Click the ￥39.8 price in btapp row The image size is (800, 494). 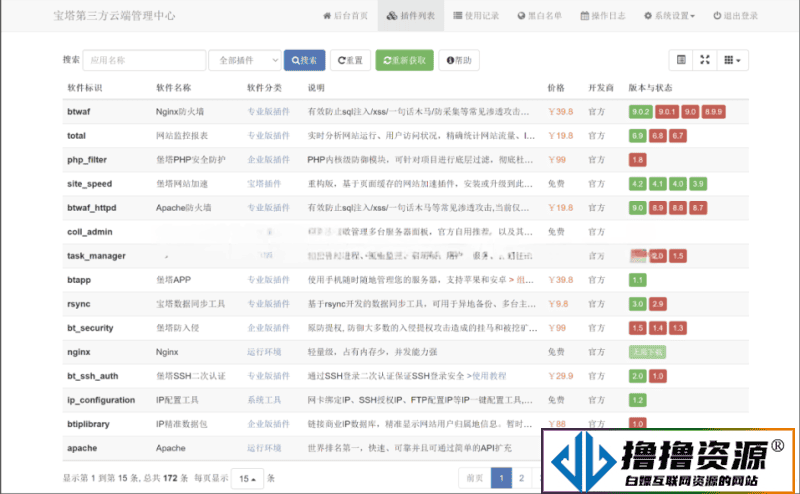tap(561, 280)
